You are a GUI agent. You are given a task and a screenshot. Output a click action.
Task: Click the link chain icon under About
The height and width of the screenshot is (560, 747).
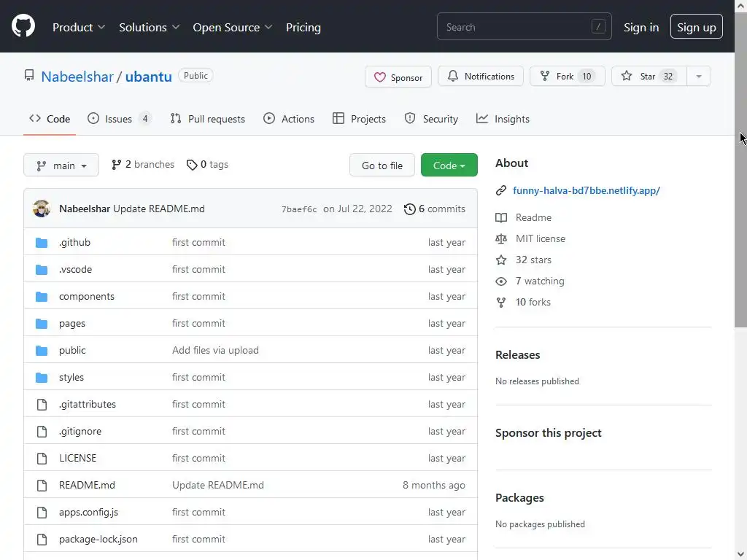click(x=500, y=190)
